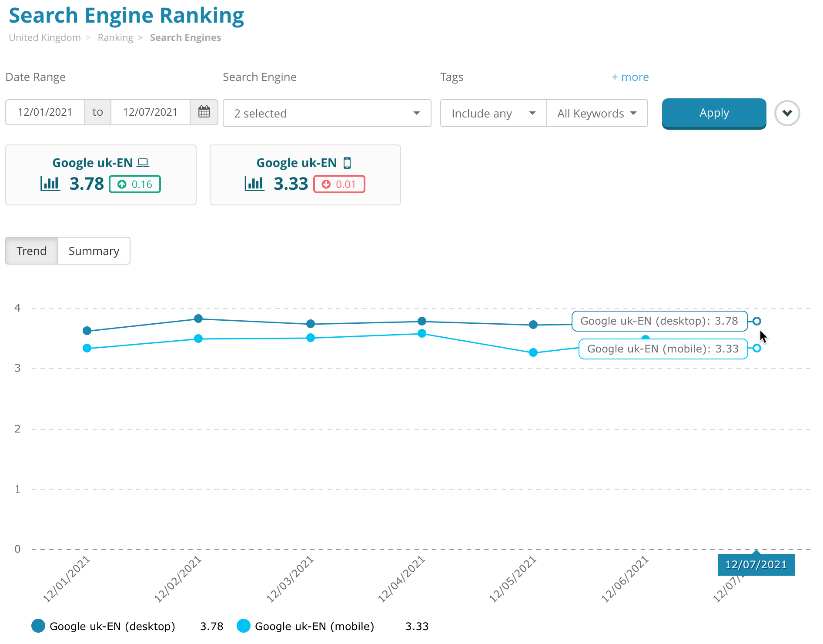Click the calendar icon in the Date Range picker

tap(204, 112)
